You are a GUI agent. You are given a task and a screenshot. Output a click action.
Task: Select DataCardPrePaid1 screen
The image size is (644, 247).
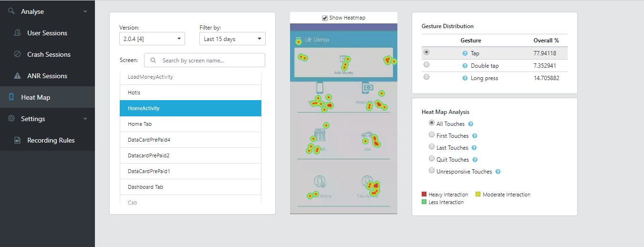[190, 171]
